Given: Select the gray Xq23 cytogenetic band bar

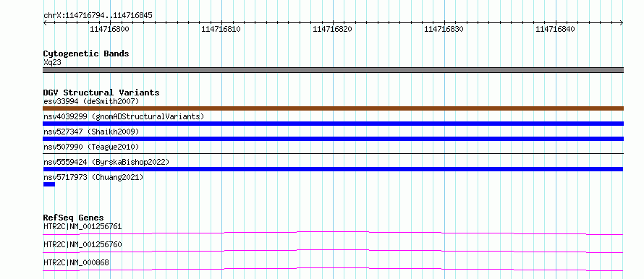Looking at the screenshot, I should coord(333,70).
